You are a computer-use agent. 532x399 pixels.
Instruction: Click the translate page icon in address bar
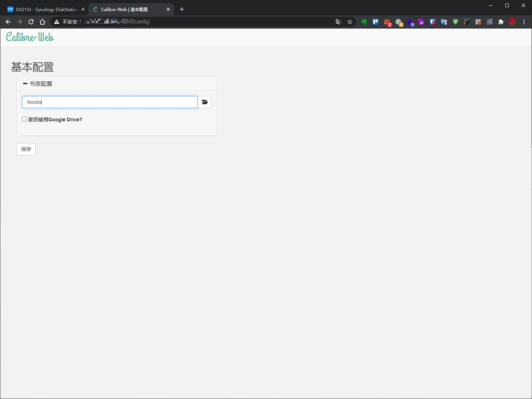[x=338, y=22]
